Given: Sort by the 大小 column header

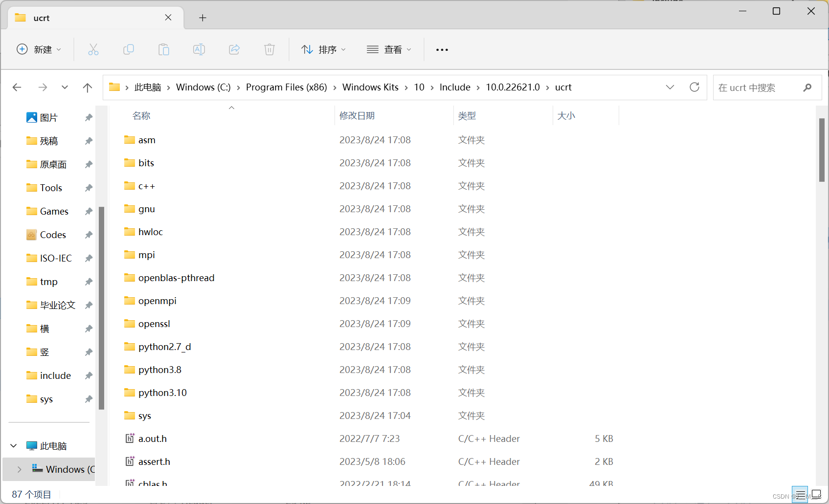Looking at the screenshot, I should coord(566,116).
